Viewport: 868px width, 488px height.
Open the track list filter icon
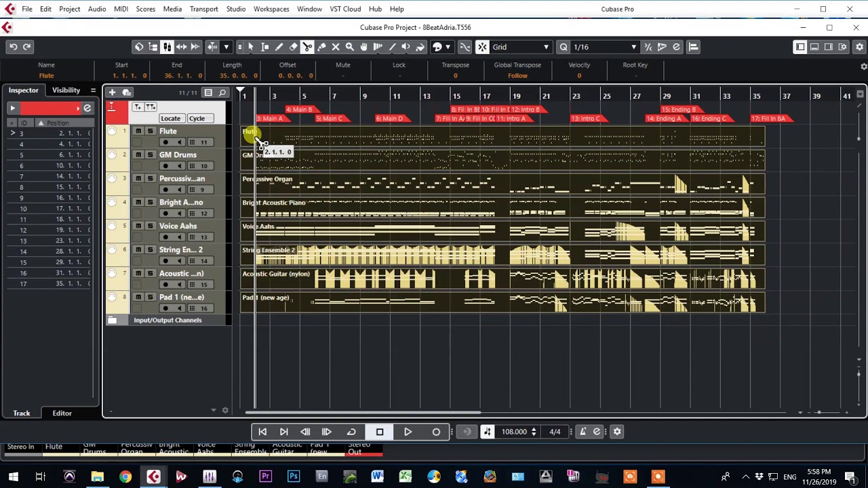coord(208,92)
